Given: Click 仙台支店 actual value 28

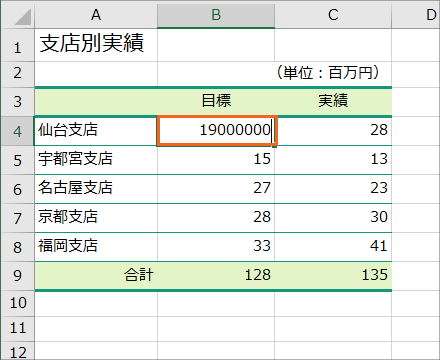Looking at the screenshot, I should coord(333,131).
